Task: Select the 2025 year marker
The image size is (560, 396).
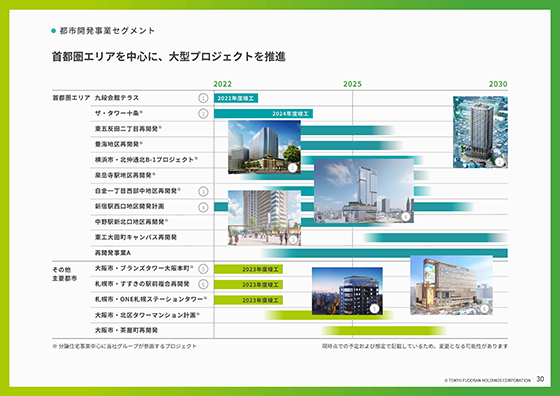Action: coord(352,84)
